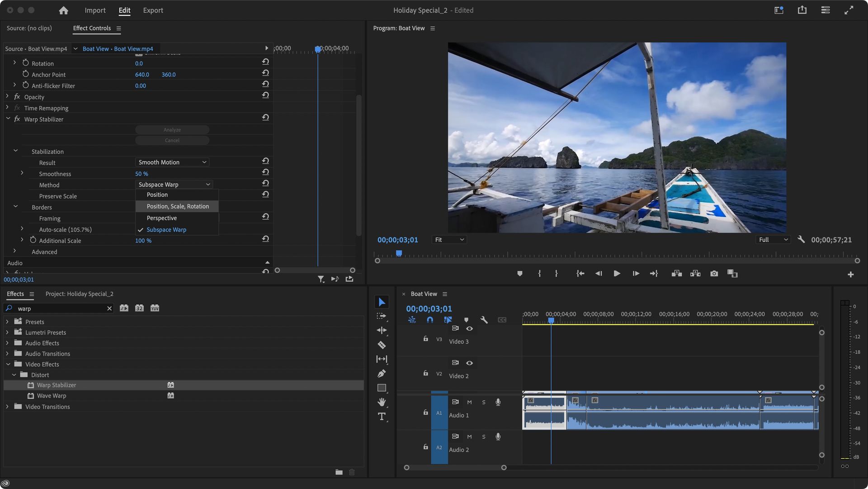The height and width of the screenshot is (489, 868).
Task: Select Perspective from the Method menu
Action: coord(161,218)
